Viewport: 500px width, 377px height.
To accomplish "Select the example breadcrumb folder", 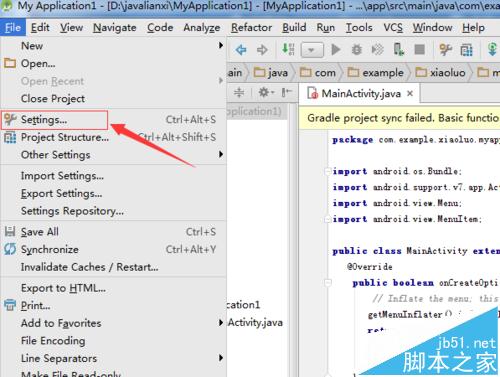I will click(376, 72).
